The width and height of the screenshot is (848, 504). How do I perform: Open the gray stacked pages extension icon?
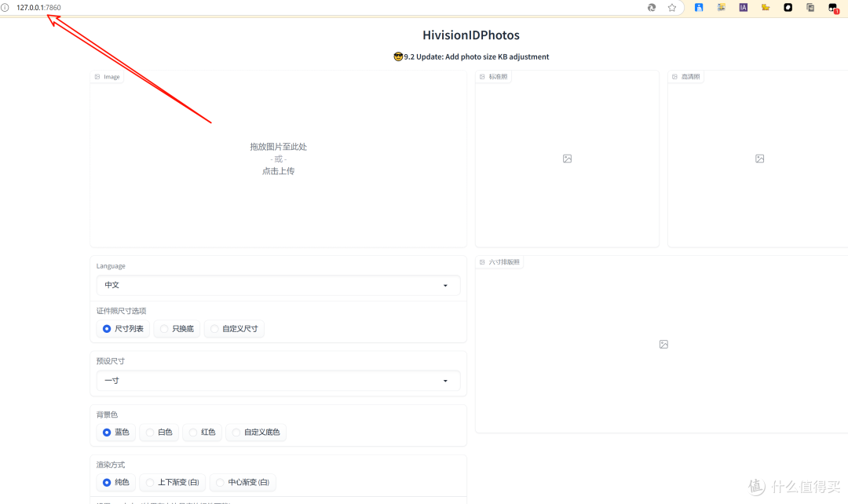click(x=810, y=8)
